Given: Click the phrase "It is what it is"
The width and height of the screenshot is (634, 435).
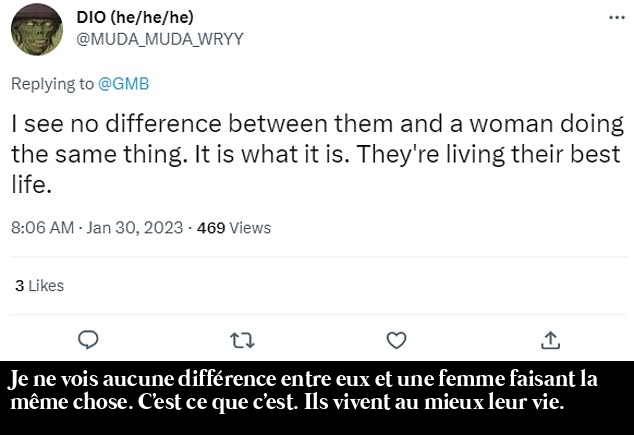Looking at the screenshot, I should pos(271,156).
